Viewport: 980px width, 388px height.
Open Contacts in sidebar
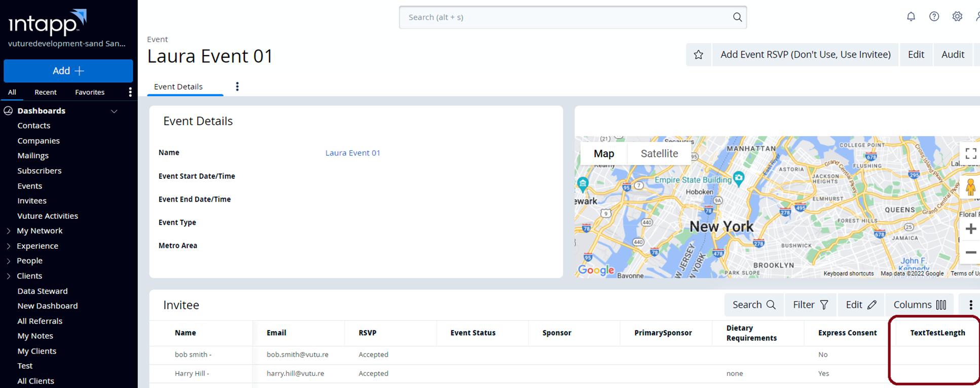click(x=34, y=126)
